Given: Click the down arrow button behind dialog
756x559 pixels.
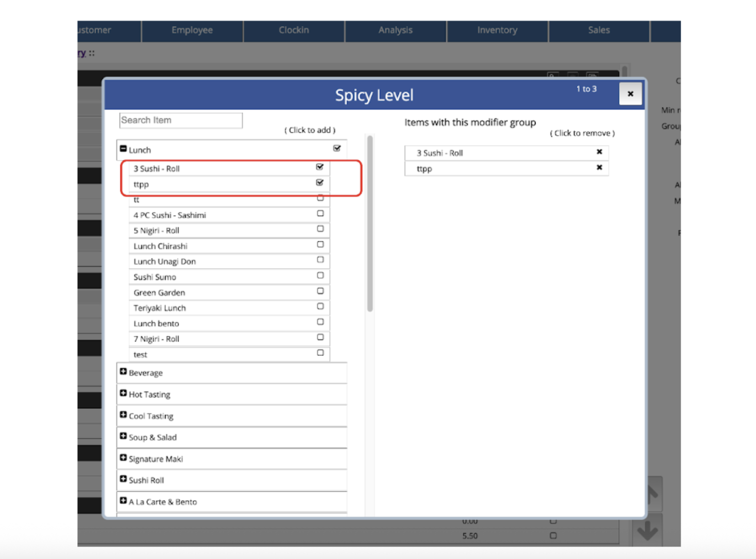Looking at the screenshot, I should (647, 531).
